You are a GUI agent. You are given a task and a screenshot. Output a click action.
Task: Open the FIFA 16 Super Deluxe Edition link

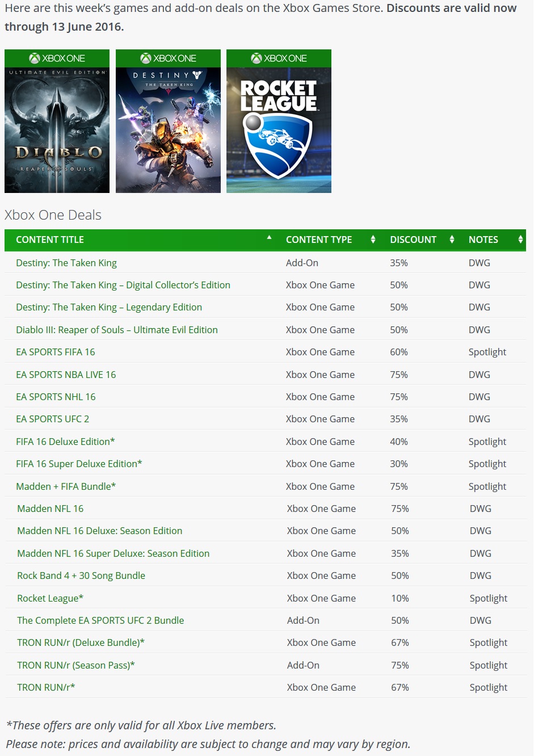[79, 464]
